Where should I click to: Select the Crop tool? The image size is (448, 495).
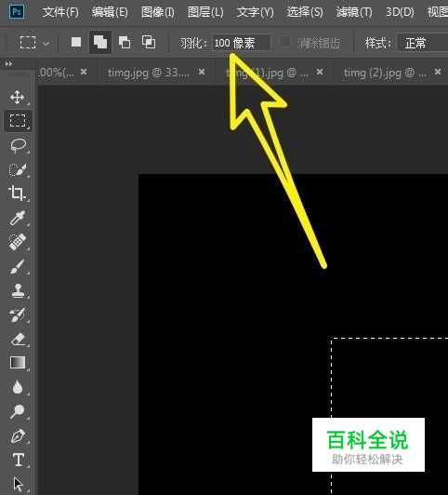pos(17,194)
